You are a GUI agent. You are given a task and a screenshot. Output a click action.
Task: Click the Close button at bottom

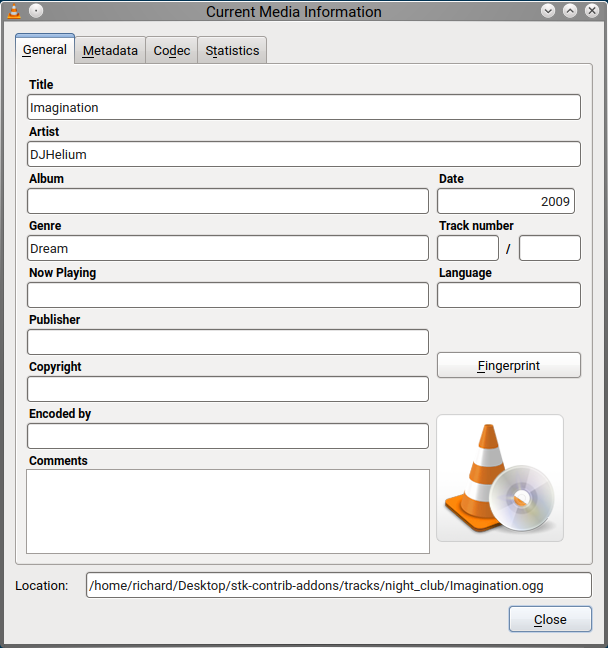pyautogui.click(x=550, y=619)
